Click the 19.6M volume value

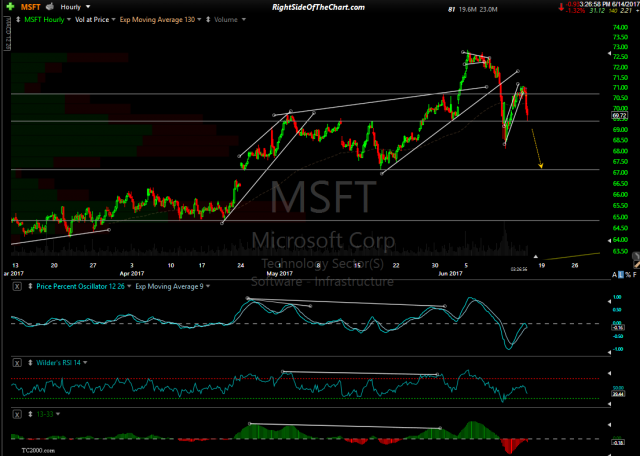click(467, 9)
